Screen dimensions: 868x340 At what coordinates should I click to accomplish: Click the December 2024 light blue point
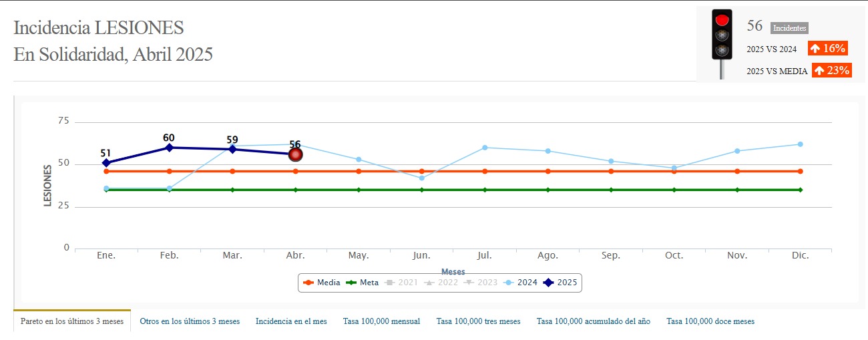(x=800, y=144)
